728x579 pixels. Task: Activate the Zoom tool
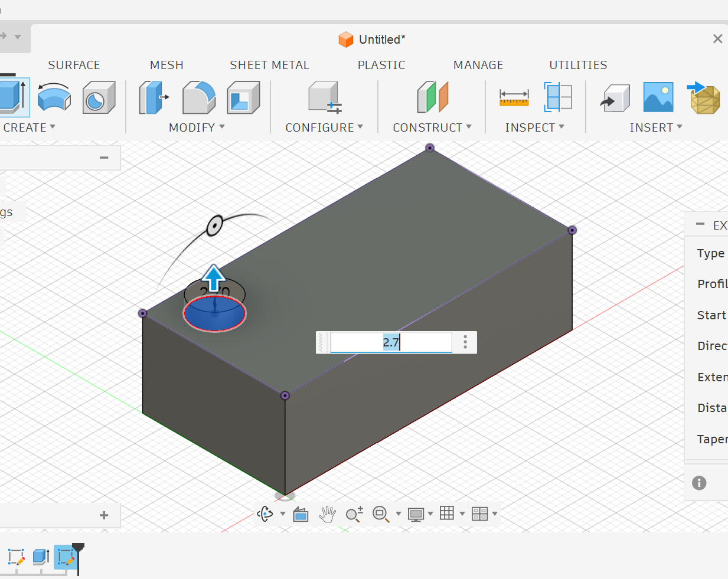pyautogui.click(x=354, y=514)
